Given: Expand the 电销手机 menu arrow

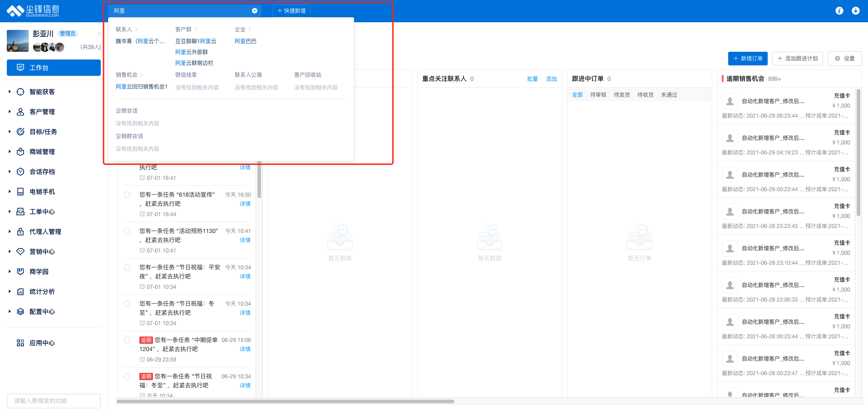Looking at the screenshot, I should pos(10,192).
